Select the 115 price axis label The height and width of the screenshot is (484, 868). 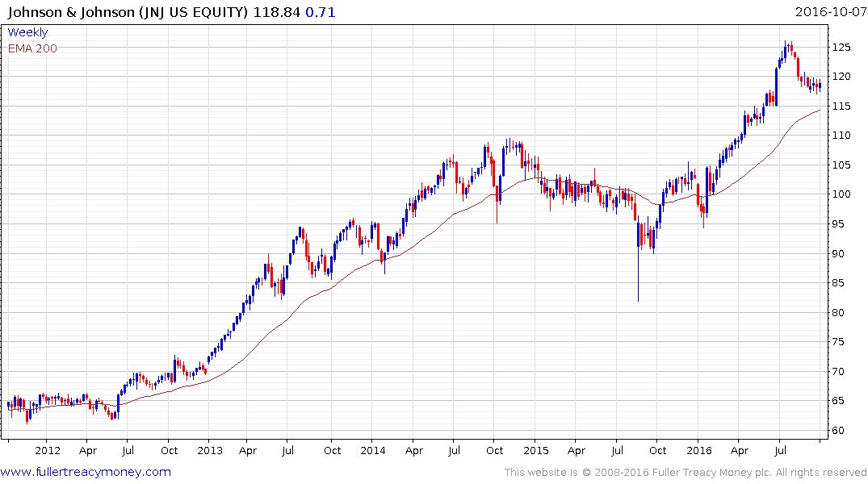click(x=841, y=106)
